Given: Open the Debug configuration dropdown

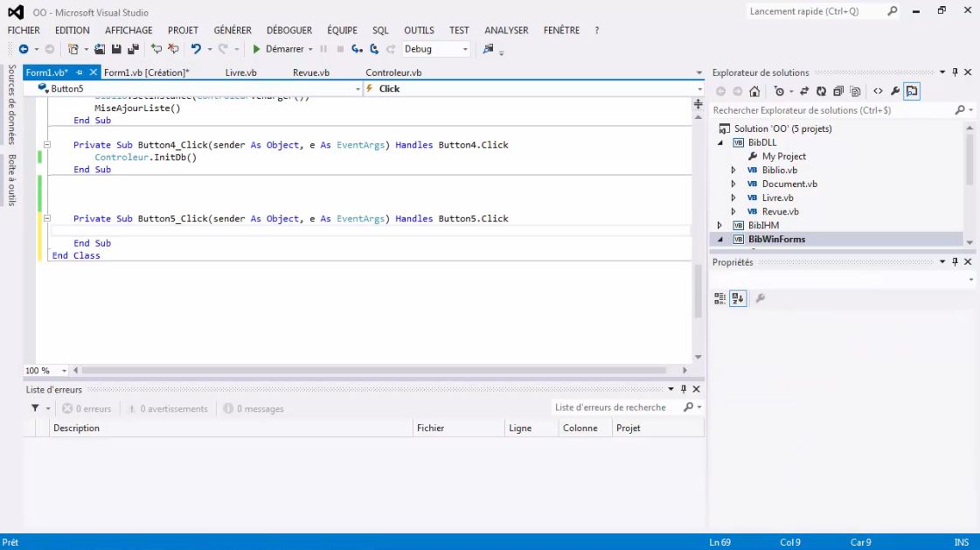Looking at the screenshot, I should (x=465, y=49).
